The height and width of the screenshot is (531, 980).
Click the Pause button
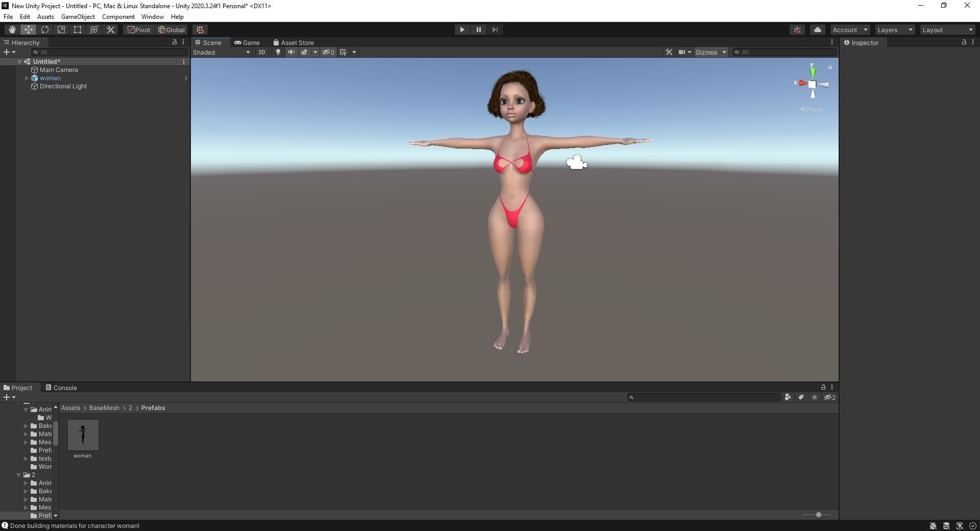click(x=478, y=30)
